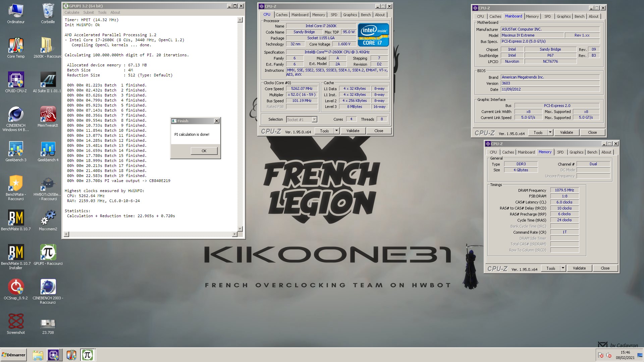Open Maxxmem2 gear icon
Viewport: 644px width, 362px height.
coord(48,221)
